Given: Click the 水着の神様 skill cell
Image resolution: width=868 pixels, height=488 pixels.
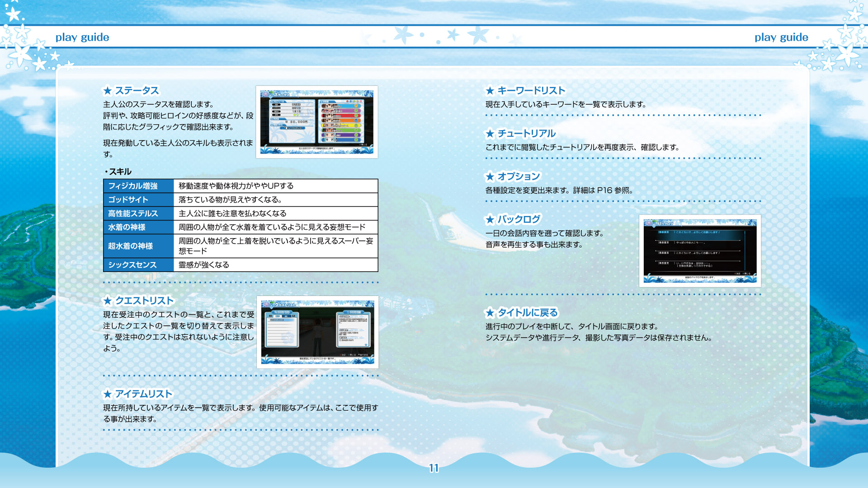Looking at the screenshot, I should [139, 227].
